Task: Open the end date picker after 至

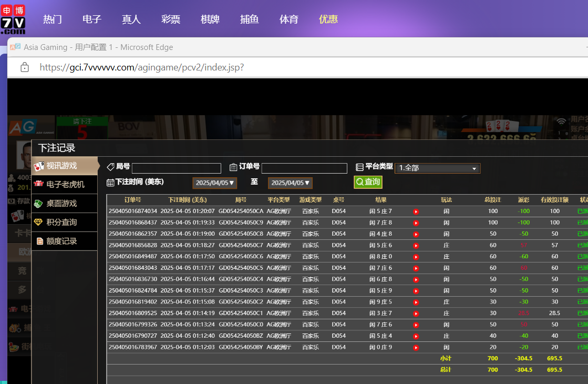Action: click(291, 183)
